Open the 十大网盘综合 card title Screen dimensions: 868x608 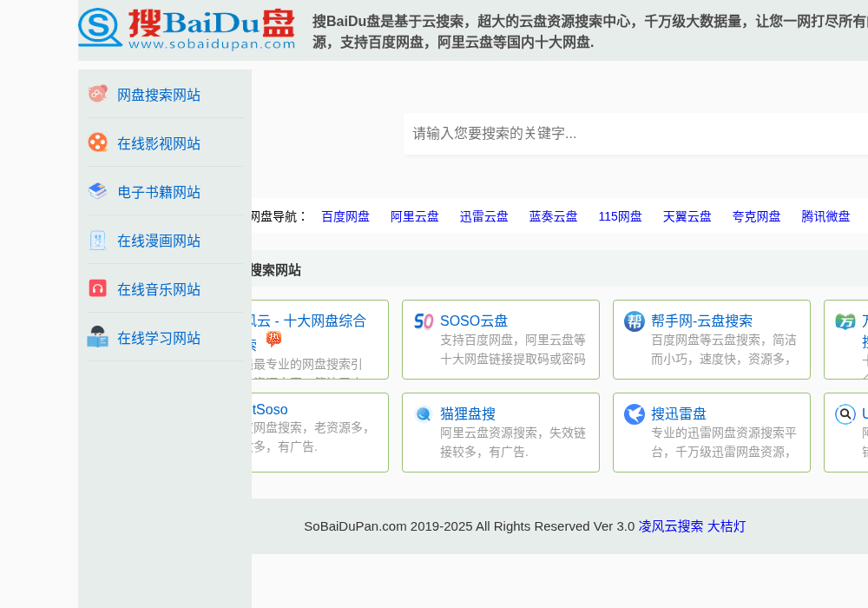tap(309, 321)
